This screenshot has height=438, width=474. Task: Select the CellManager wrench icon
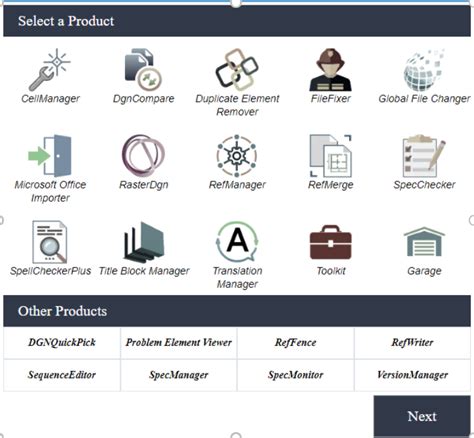pos(50,70)
